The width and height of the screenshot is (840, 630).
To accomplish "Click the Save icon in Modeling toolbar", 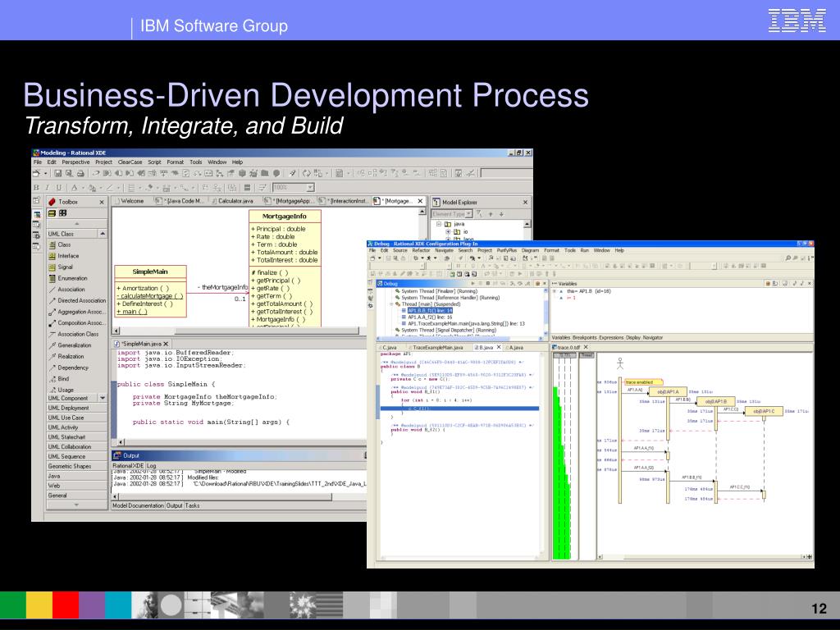I will click(x=58, y=173).
